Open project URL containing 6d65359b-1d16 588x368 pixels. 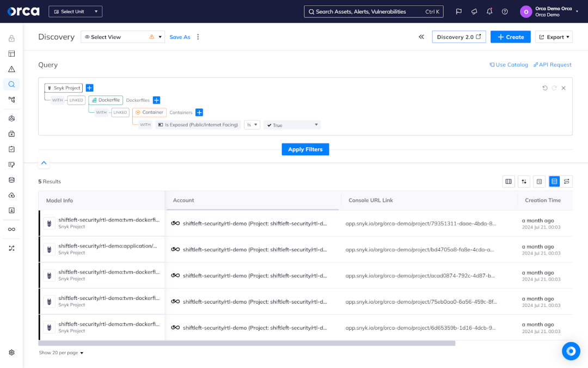click(420, 328)
